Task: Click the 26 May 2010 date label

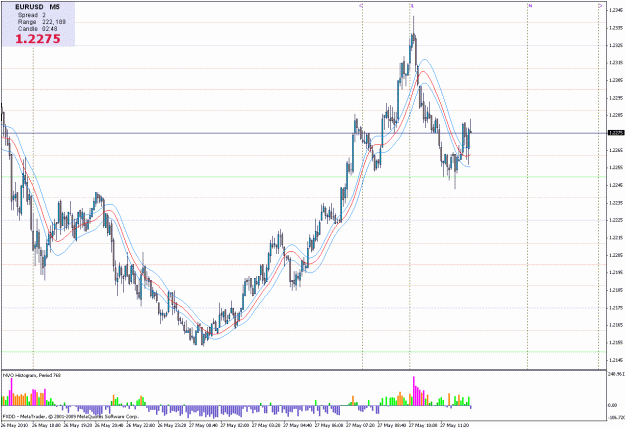Action: click(x=15, y=425)
